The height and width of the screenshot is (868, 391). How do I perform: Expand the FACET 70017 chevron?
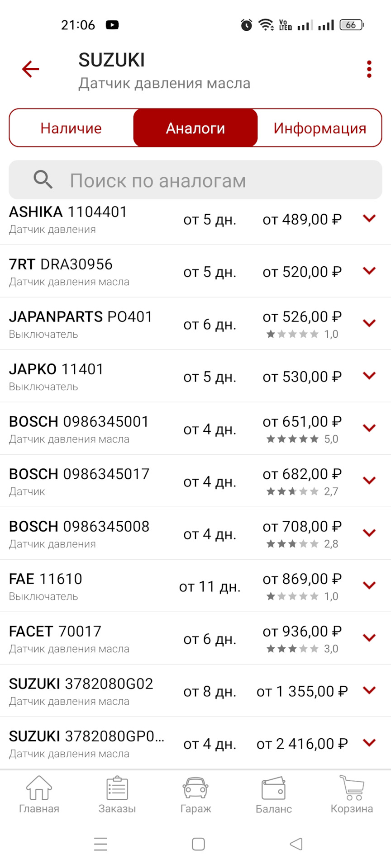(x=369, y=638)
